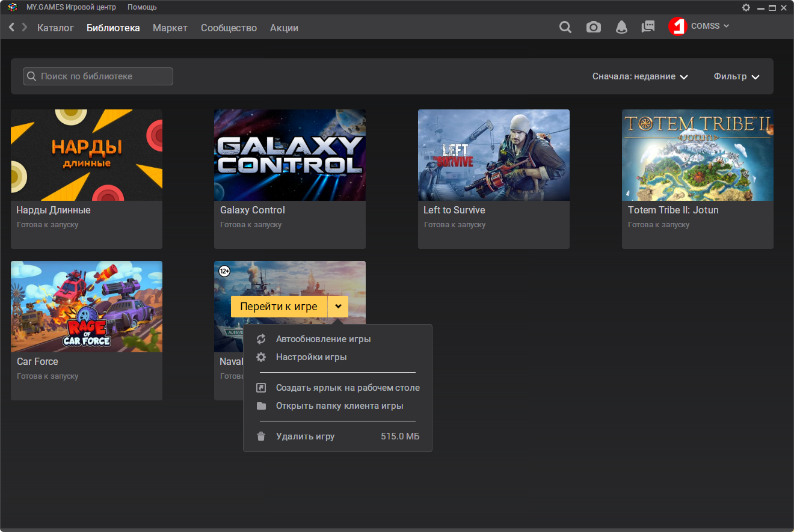Close the MY.GAMES window
Viewport: 794px width, 532px height.
tap(784, 7)
